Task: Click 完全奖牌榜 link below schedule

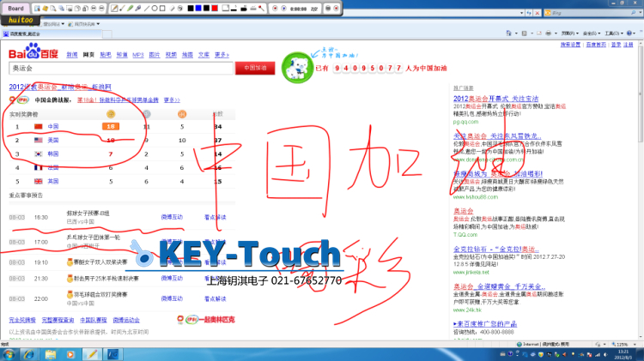Action: pos(22,320)
